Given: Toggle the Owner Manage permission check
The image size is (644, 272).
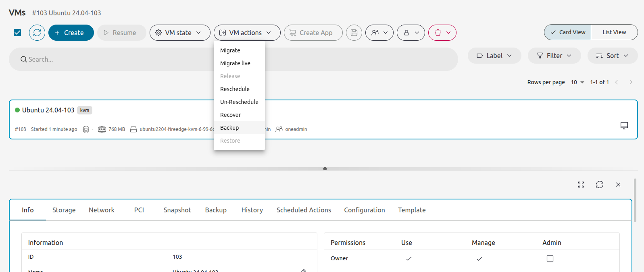Looking at the screenshot, I should pos(479,259).
